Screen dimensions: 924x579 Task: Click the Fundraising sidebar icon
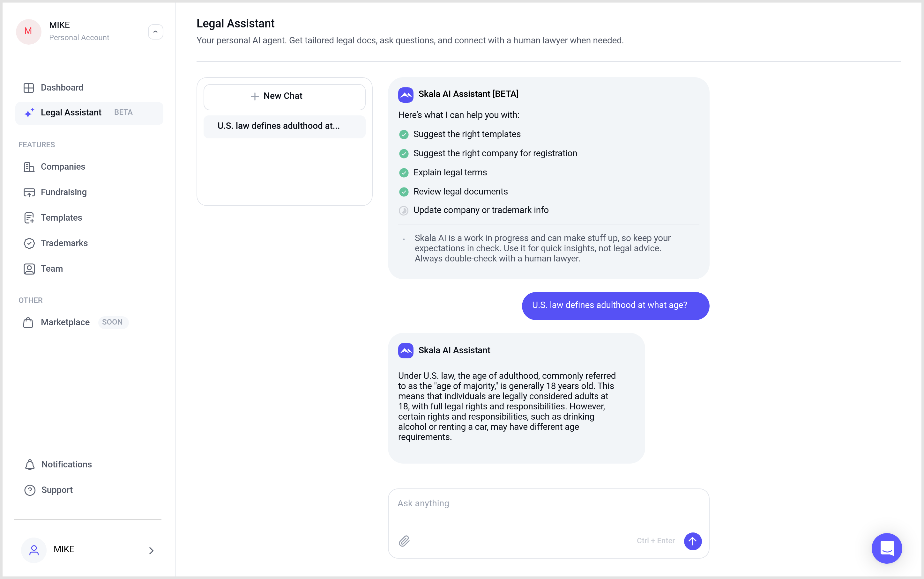[x=29, y=192]
